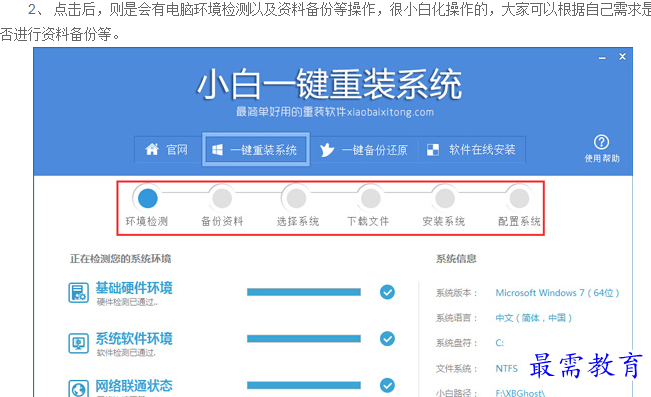651x397 pixels.
Task: Click the F:\XBGhost\ path value
Action: [x=520, y=392]
